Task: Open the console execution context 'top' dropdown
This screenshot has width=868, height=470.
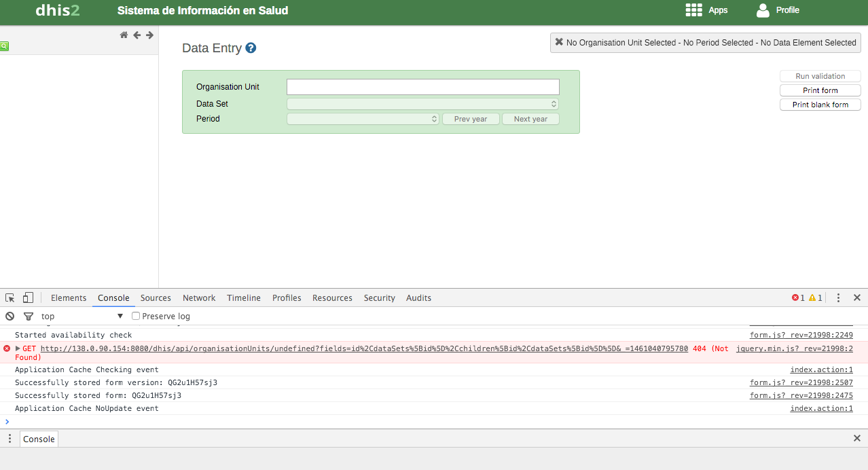Action: click(x=82, y=317)
